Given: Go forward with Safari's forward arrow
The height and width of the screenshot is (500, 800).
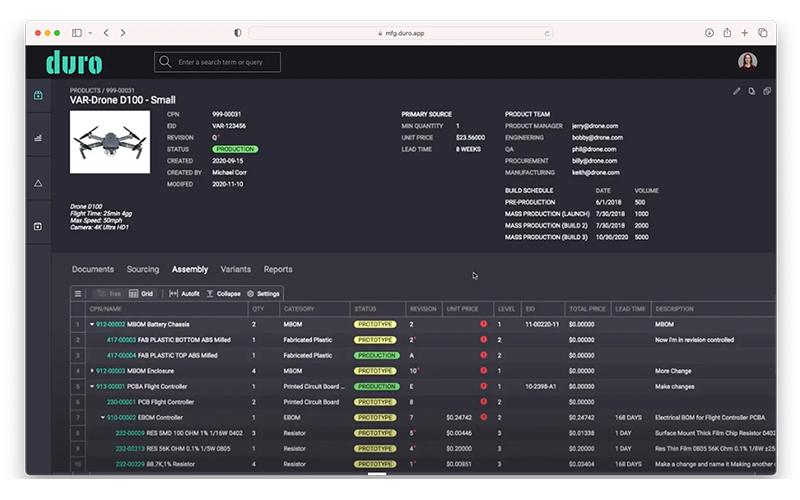Looking at the screenshot, I should (123, 33).
